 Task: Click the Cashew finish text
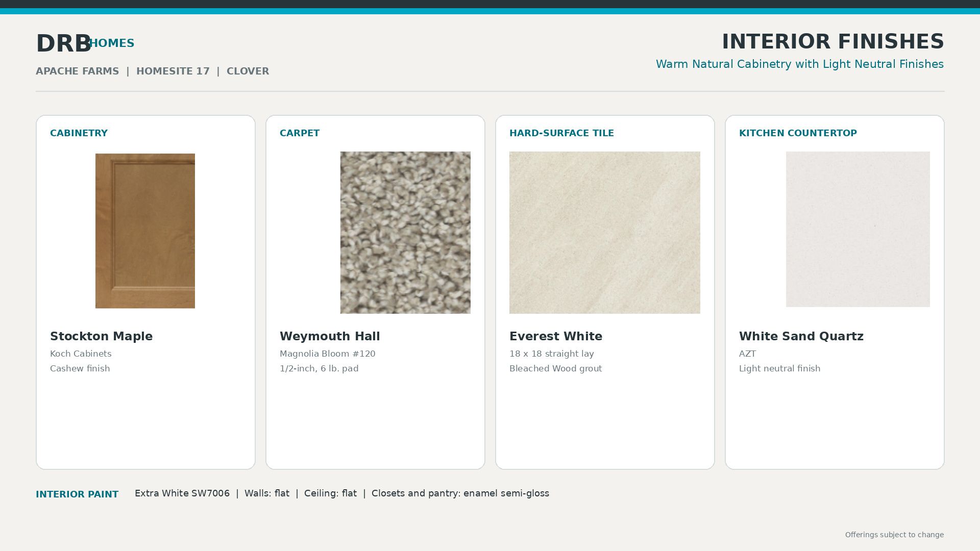pos(80,368)
